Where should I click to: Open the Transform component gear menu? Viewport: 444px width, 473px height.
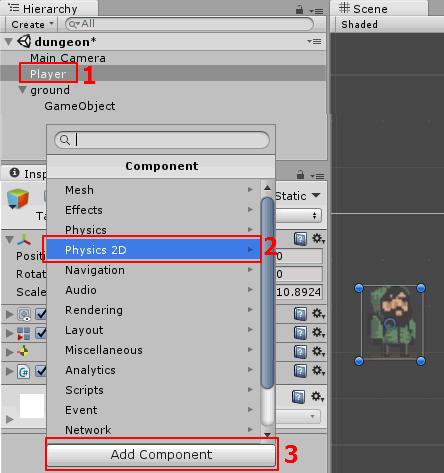[x=318, y=239]
